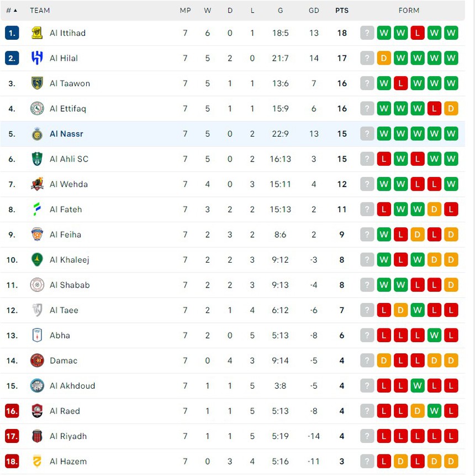Sort the table by the PTS column

pos(342,11)
